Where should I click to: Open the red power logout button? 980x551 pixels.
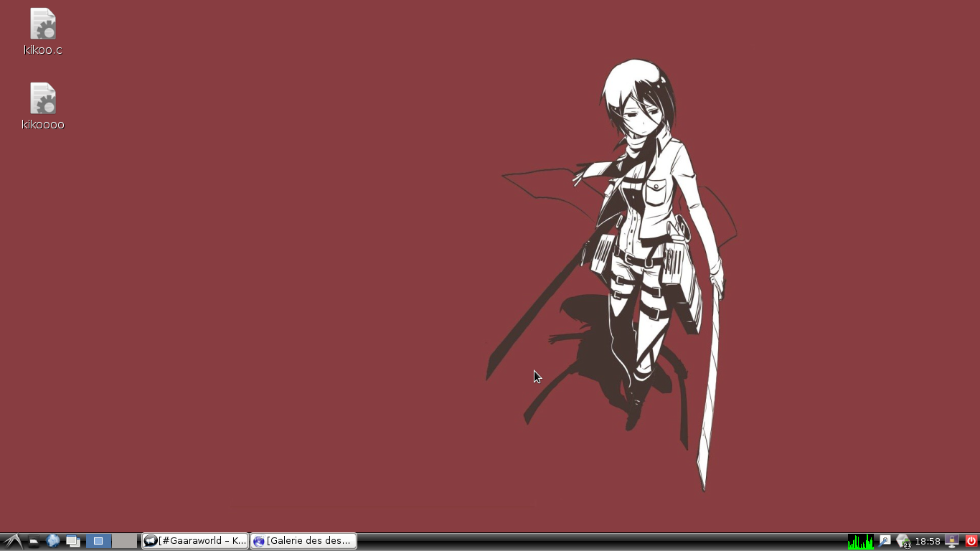pos(971,541)
